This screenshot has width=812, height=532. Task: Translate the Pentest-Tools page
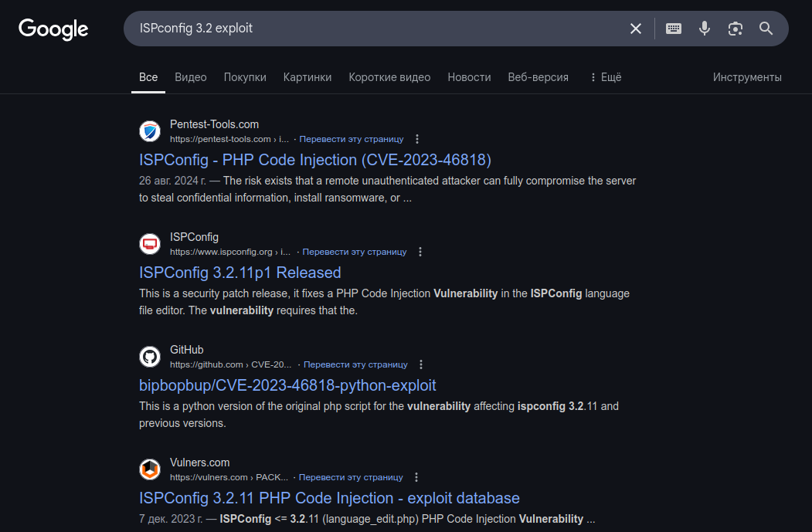click(x=351, y=139)
